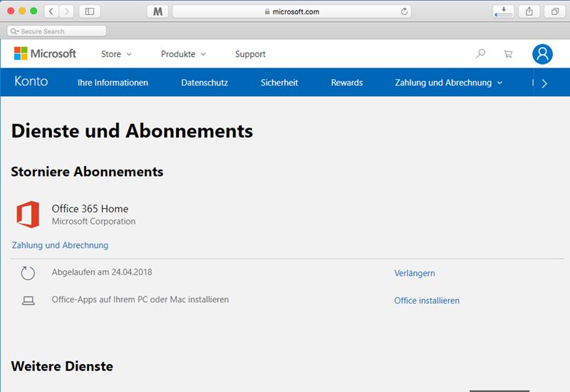Image resolution: width=570 pixels, height=392 pixels.
Task: Minimize the window with yellow button
Action: pos(22,11)
